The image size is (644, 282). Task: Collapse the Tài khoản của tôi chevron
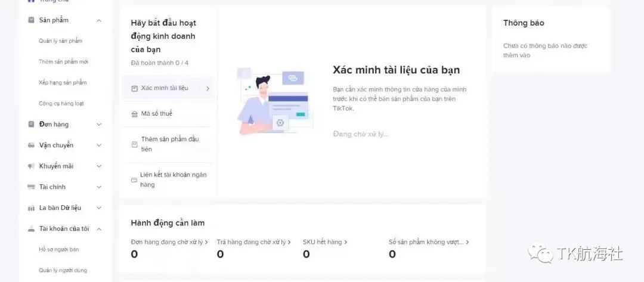(x=99, y=228)
